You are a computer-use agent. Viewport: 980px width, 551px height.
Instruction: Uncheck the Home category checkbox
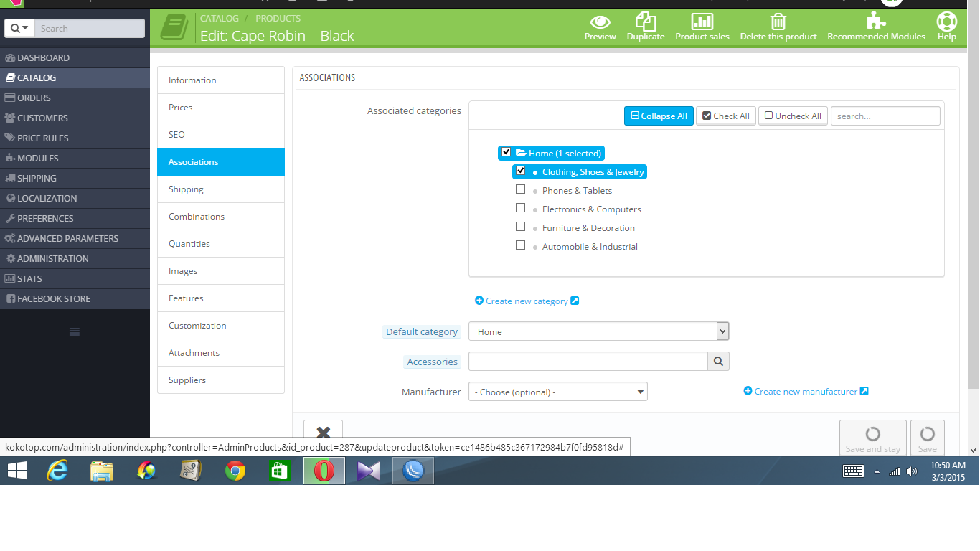507,152
